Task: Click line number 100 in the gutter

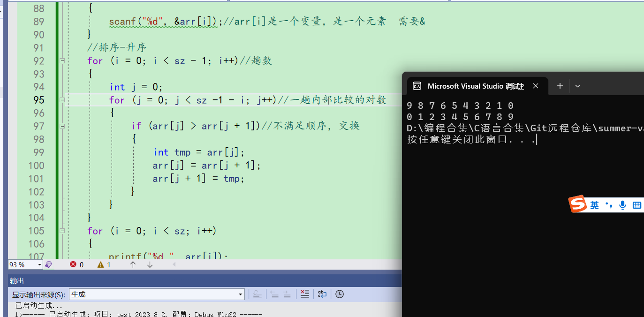Action: (x=37, y=166)
